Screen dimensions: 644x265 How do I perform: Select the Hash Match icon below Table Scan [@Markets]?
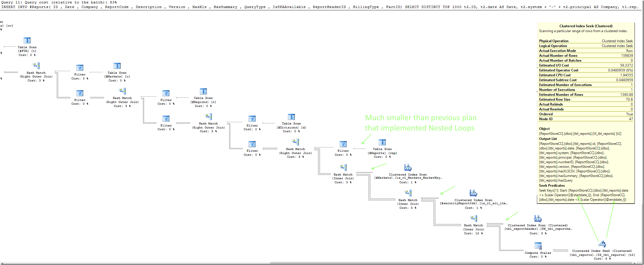pyautogui.click(x=122, y=91)
